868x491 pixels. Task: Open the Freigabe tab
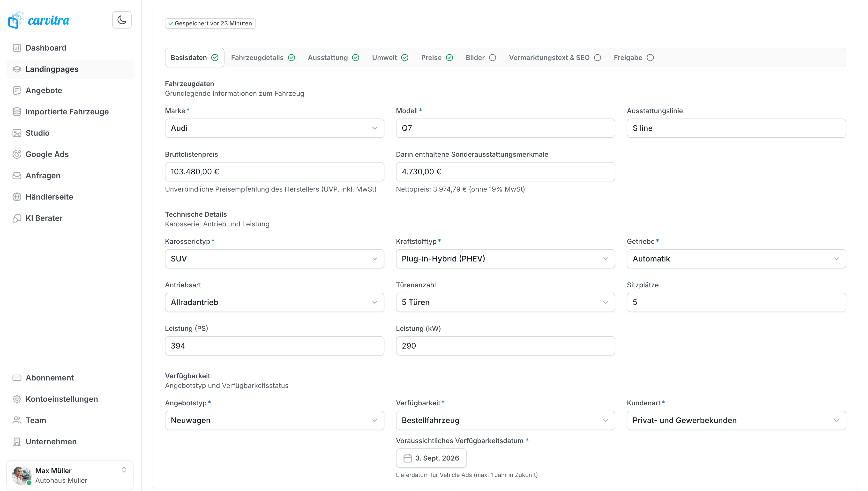tap(634, 58)
